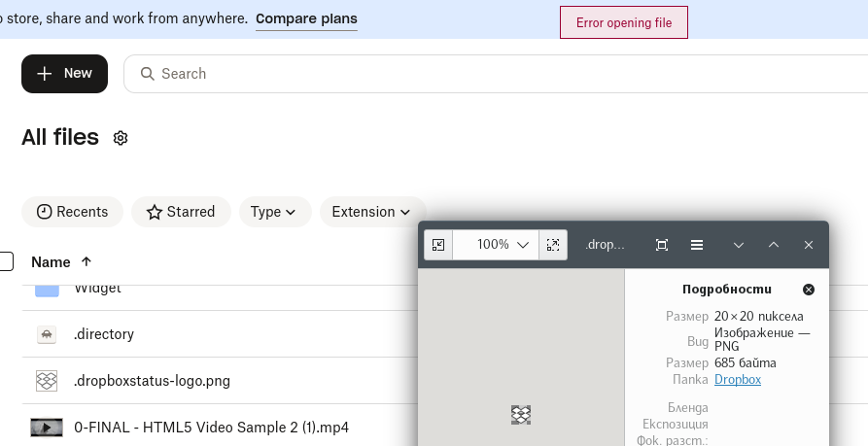Enter fullscreen mode in image viewer
The width and height of the screenshot is (868, 446).
tap(662, 245)
